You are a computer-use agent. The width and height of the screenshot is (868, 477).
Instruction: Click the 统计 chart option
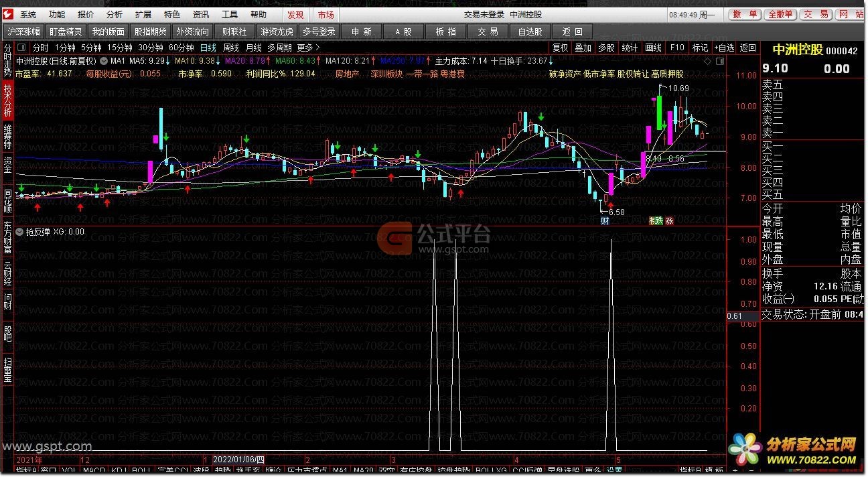(630, 48)
